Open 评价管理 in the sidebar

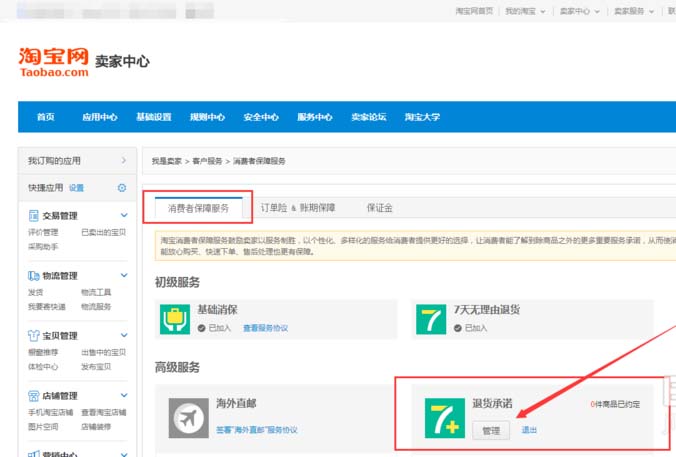click(43, 232)
